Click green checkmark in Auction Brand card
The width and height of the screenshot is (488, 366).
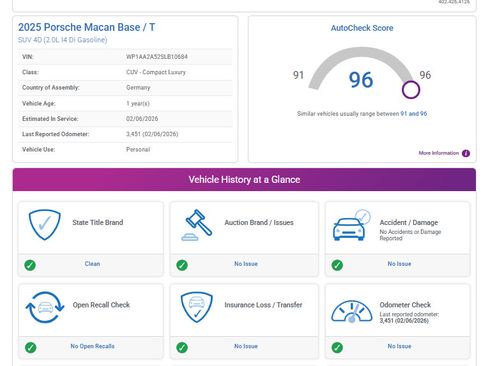[182, 265]
